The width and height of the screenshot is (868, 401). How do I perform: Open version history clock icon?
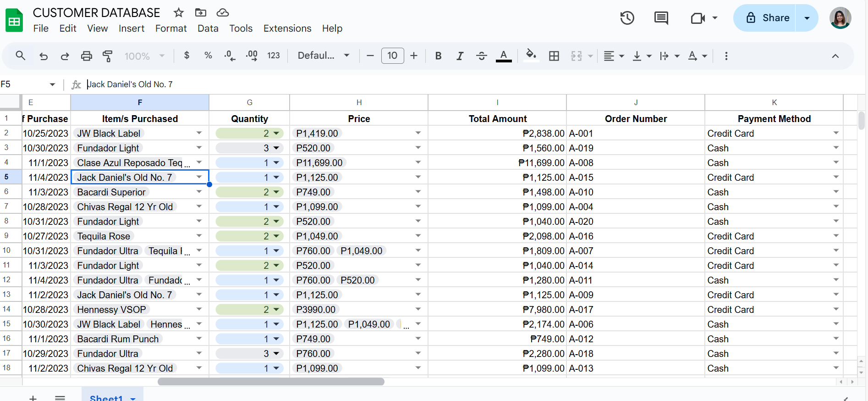click(x=627, y=18)
